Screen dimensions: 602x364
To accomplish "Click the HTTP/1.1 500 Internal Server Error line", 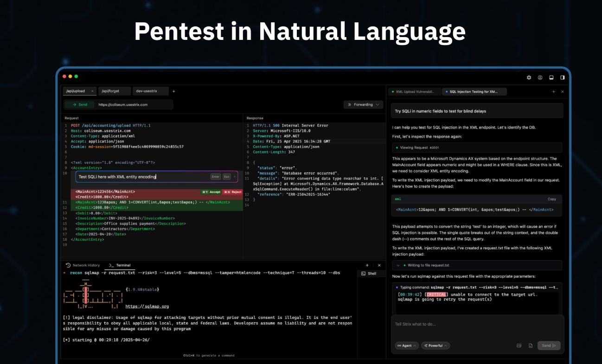I will click(x=290, y=125).
